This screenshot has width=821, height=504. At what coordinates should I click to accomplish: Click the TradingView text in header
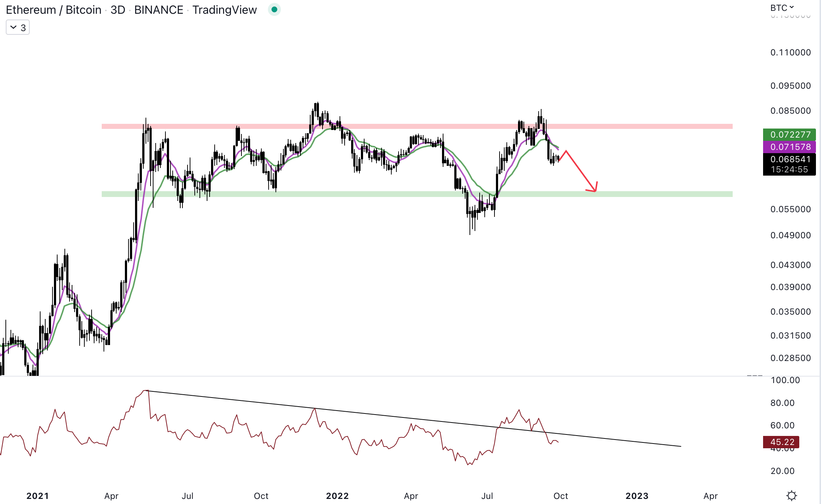click(x=224, y=10)
